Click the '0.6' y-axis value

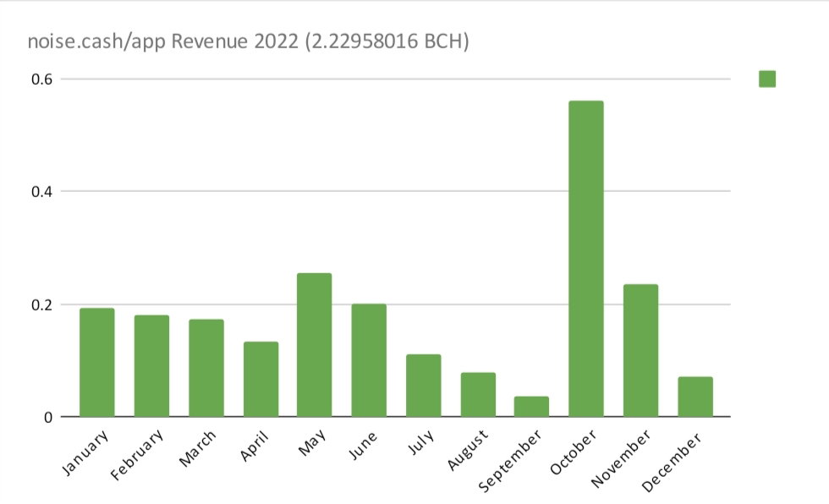click(x=41, y=79)
